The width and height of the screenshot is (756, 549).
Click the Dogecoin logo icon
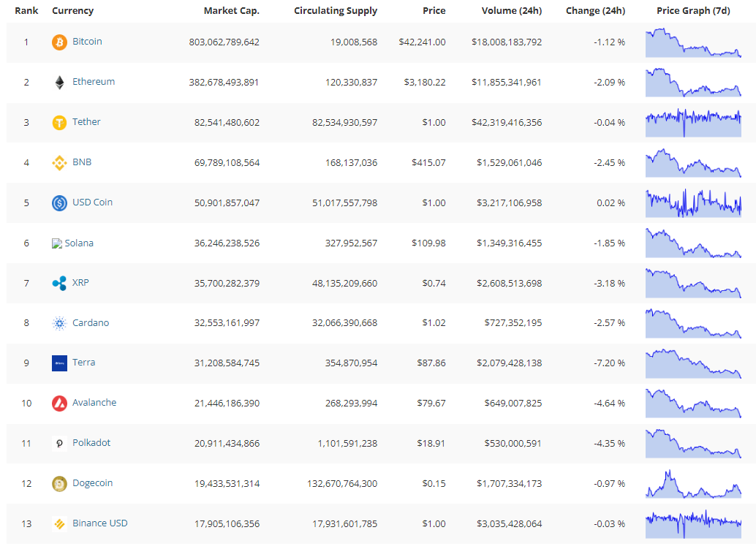59,484
